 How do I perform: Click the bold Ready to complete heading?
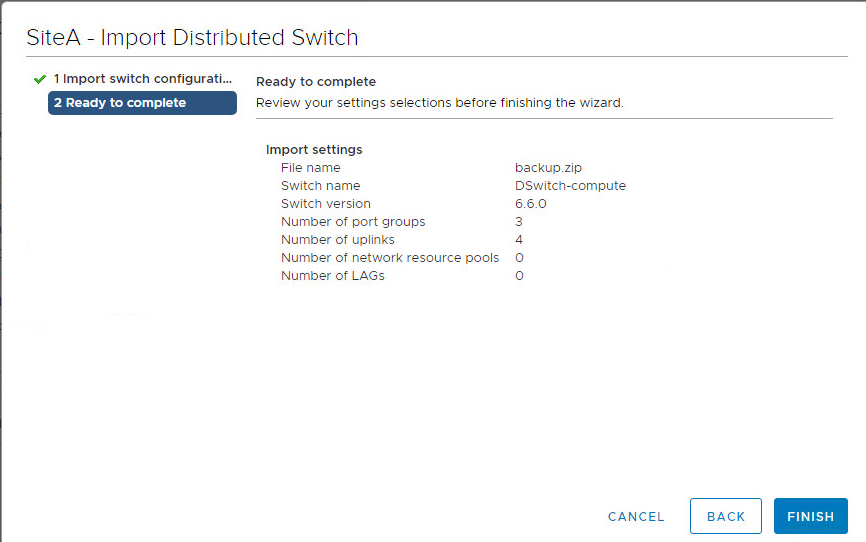coord(316,82)
